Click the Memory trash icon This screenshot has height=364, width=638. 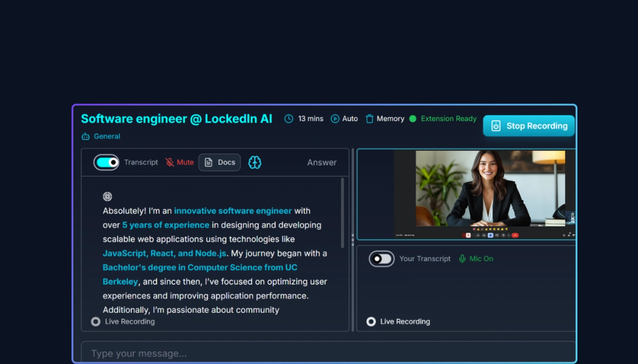click(x=369, y=119)
